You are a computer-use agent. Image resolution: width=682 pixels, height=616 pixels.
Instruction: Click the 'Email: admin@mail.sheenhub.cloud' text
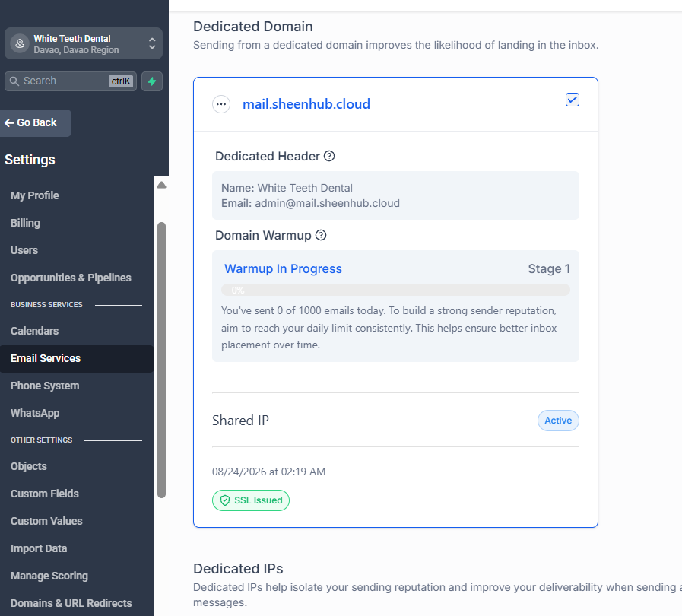click(x=310, y=203)
